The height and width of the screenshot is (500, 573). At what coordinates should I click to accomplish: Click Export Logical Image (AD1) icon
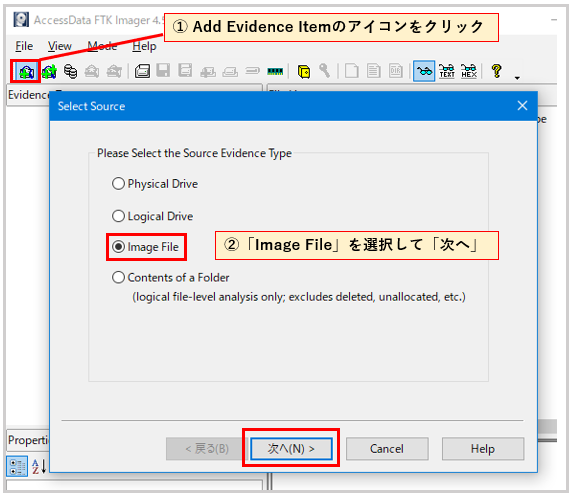[185, 71]
